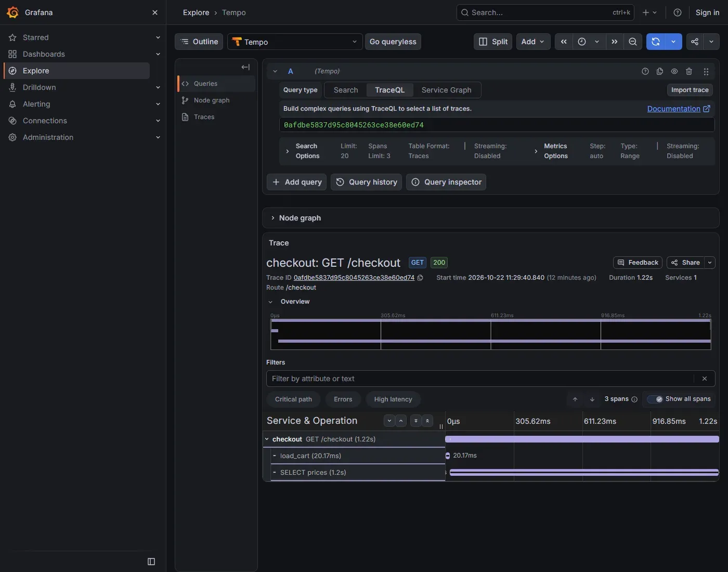Copy the trace ID to clipboard
Screen dimensions: 728x572
coord(420,278)
